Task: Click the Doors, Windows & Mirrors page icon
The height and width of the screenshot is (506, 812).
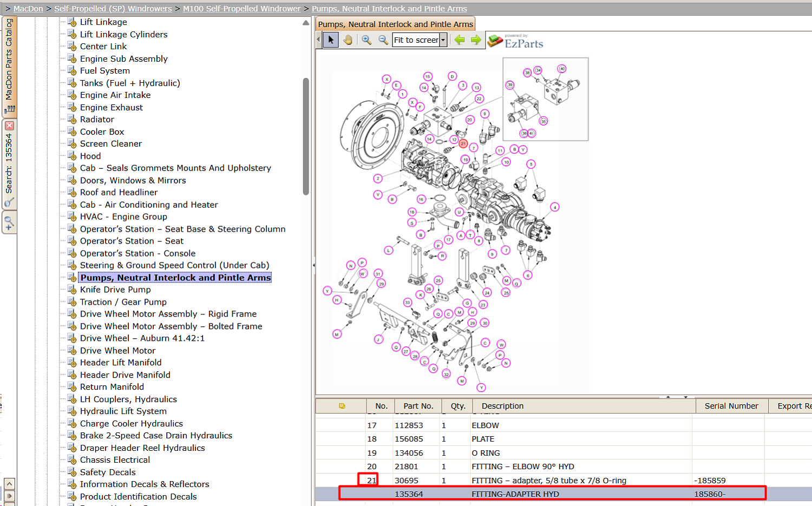Action: point(71,180)
